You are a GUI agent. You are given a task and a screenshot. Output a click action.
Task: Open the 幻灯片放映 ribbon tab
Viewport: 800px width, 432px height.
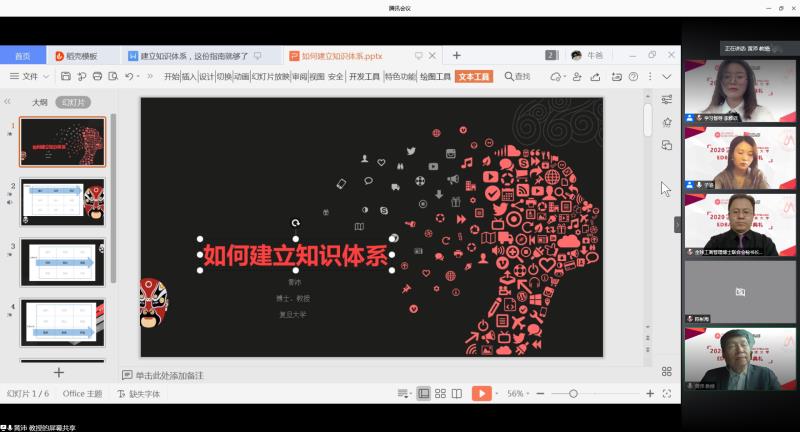click(270, 77)
